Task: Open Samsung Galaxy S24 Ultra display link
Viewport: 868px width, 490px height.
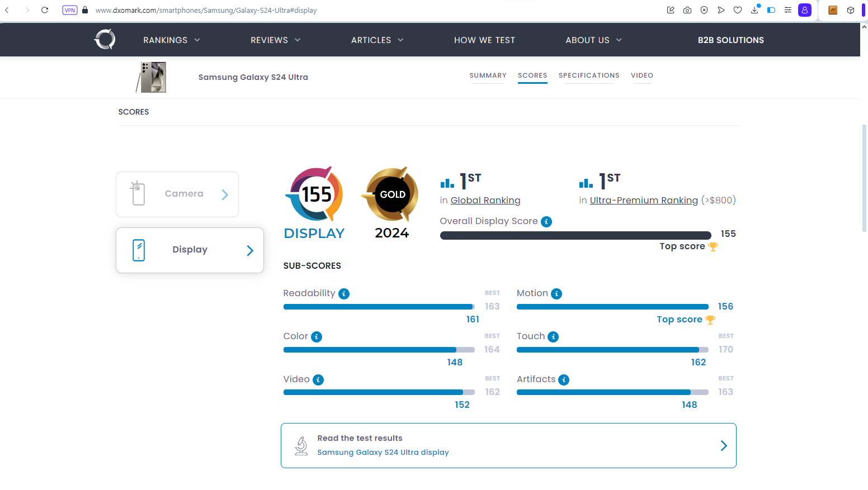Action: [383, 453]
